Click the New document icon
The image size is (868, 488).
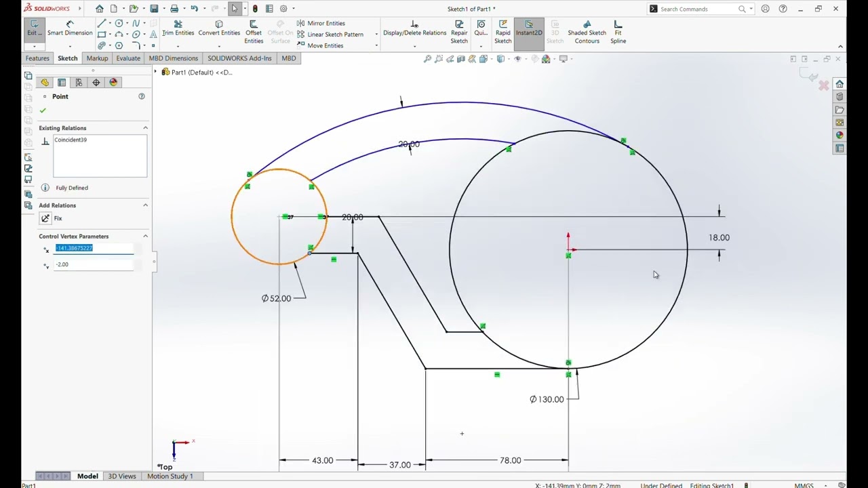point(114,9)
